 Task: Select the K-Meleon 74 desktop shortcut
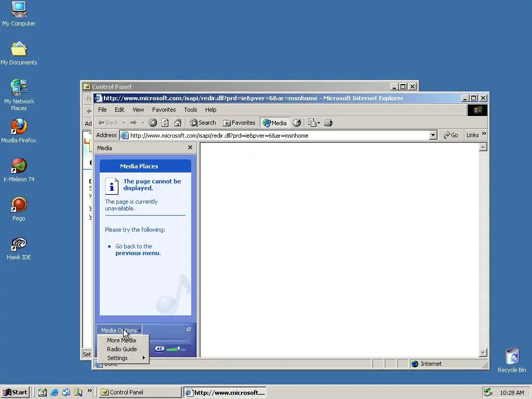[19, 170]
